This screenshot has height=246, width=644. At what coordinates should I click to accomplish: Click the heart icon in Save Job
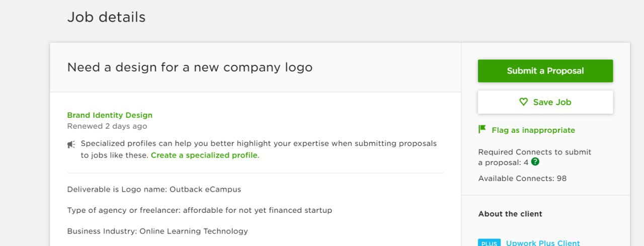tap(523, 102)
